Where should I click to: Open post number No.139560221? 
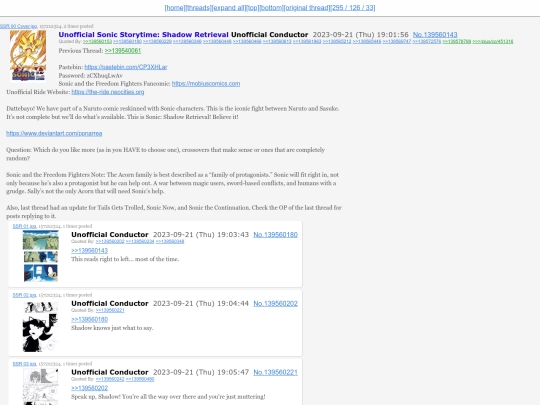pyautogui.click(x=276, y=372)
